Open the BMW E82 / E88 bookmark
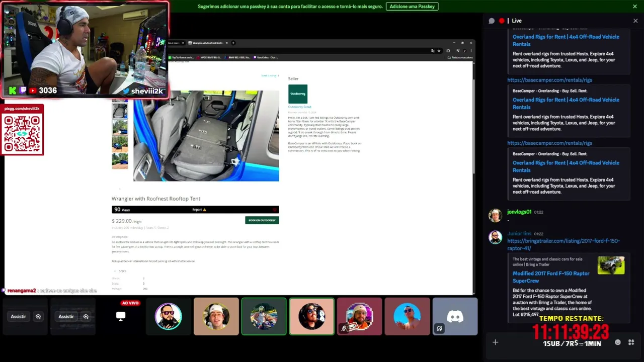 [237, 57]
